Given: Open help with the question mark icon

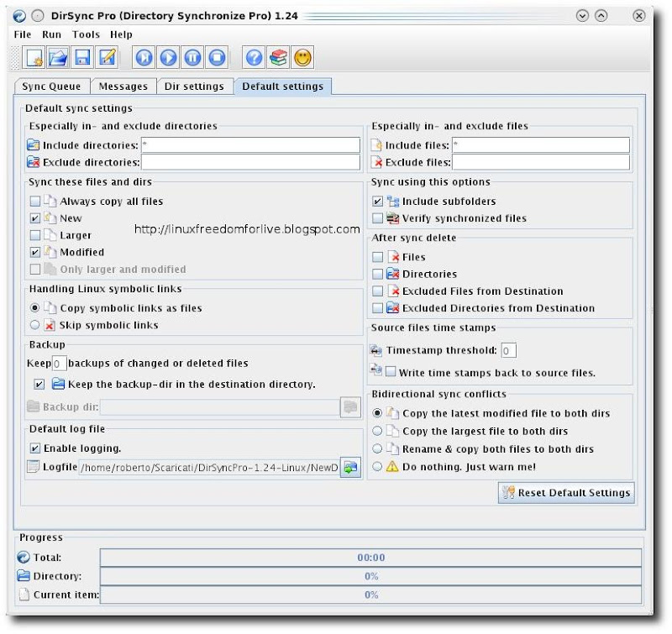Looking at the screenshot, I should (x=255, y=58).
